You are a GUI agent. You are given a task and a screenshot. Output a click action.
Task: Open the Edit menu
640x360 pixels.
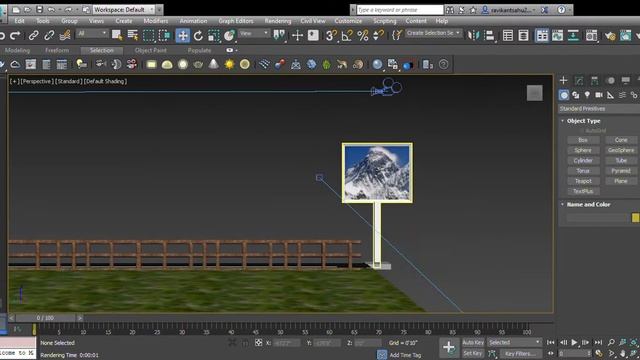click(x=19, y=21)
